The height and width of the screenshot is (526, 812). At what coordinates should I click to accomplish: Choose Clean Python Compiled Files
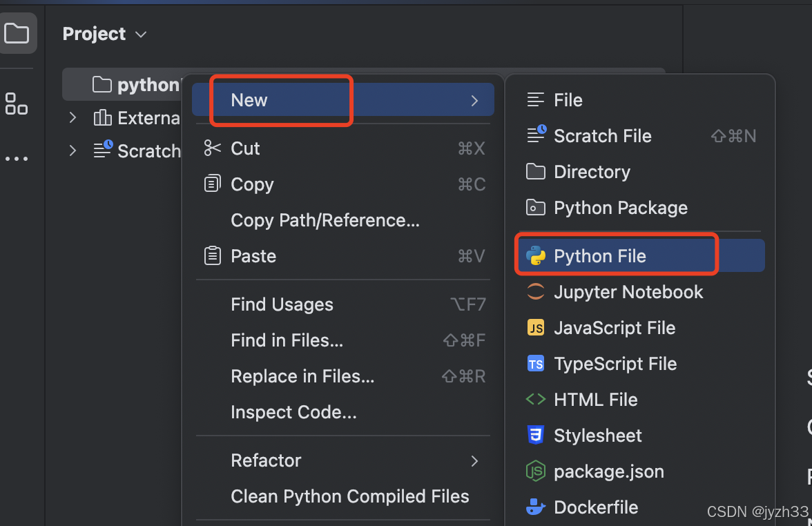349,496
